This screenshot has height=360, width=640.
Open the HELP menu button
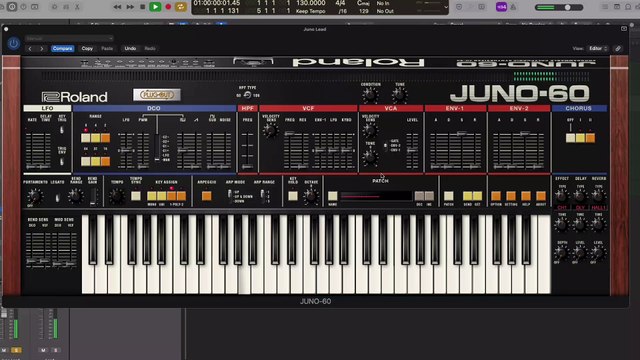pyautogui.click(x=526, y=196)
